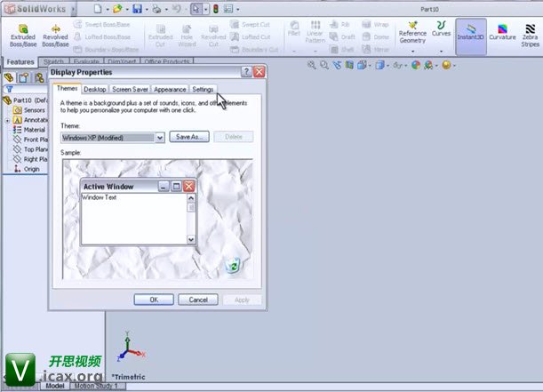Activate the Curvature display tool
The height and width of the screenshot is (392, 543).
coord(502,32)
